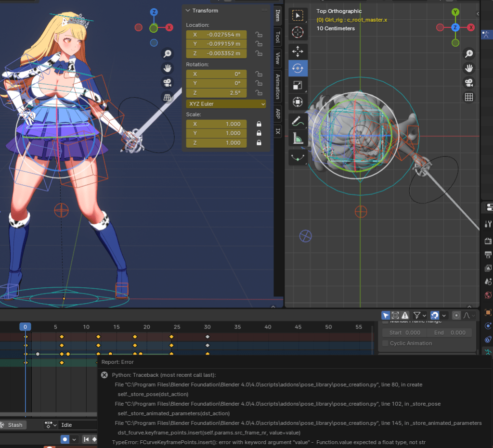
Task: Choose the Scale tool
Action: pyautogui.click(x=298, y=86)
